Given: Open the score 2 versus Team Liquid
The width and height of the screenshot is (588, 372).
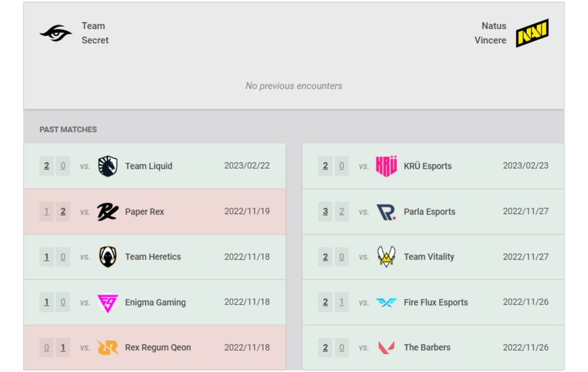Looking at the screenshot, I should point(46,166).
